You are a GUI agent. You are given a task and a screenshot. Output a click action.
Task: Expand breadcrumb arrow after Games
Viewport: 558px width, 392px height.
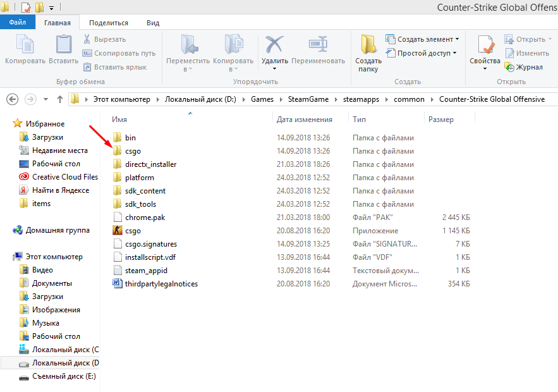point(281,99)
